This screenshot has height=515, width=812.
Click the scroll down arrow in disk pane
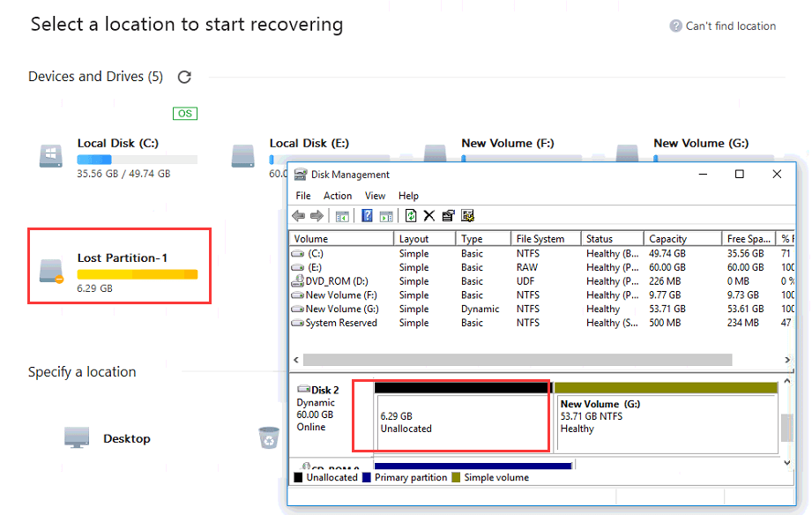pos(787,462)
